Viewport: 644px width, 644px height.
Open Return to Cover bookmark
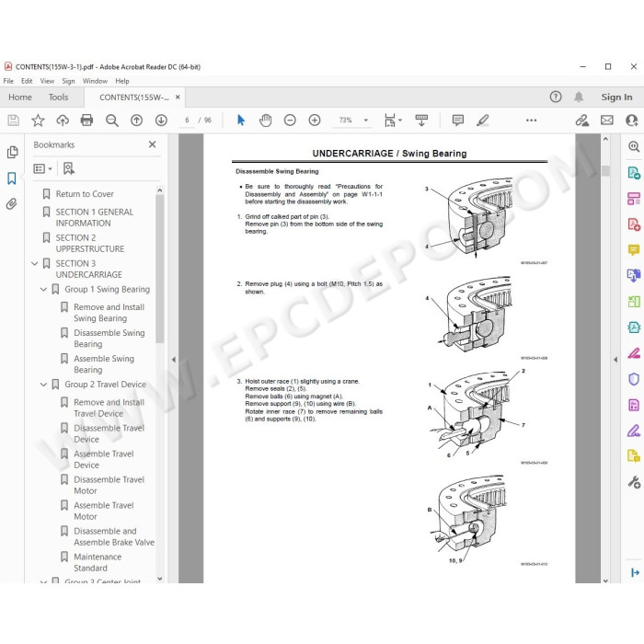[x=85, y=194]
